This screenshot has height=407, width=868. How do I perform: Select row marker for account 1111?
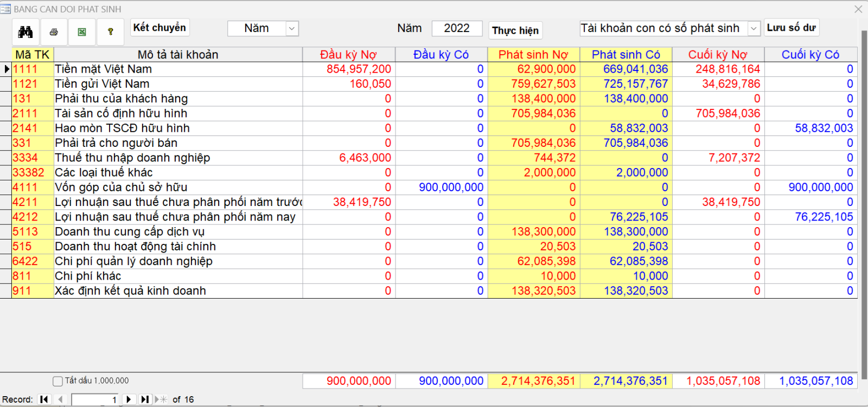click(6, 69)
